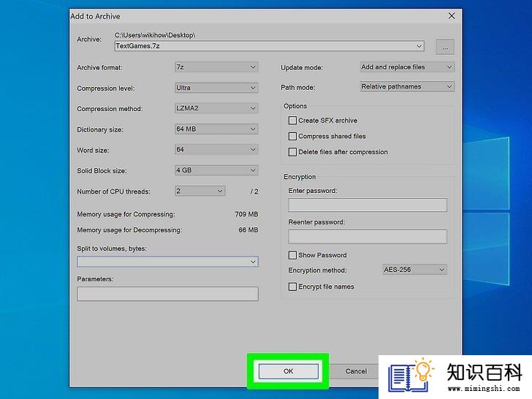Open the Compression level dropdown
Viewport: 532px width, 399px height.
click(x=216, y=88)
